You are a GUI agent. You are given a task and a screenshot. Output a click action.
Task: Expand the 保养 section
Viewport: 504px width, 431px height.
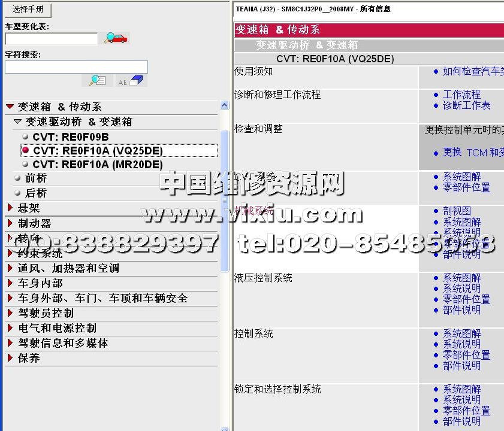pyautogui.click(x=10, y=357)
